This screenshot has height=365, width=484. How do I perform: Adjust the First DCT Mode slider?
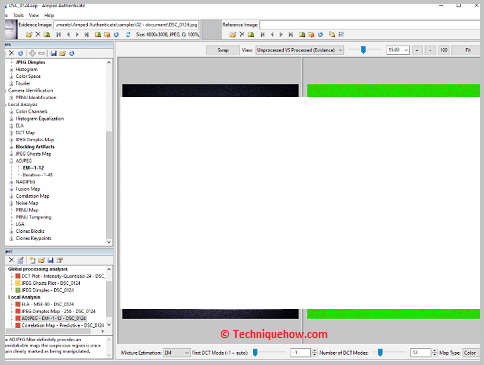pos(255,352)
